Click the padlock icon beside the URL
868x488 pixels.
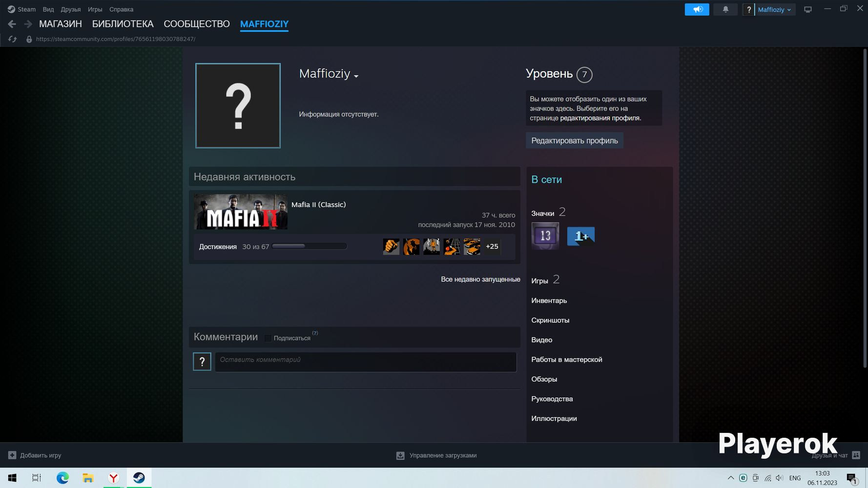coord(29,39)
